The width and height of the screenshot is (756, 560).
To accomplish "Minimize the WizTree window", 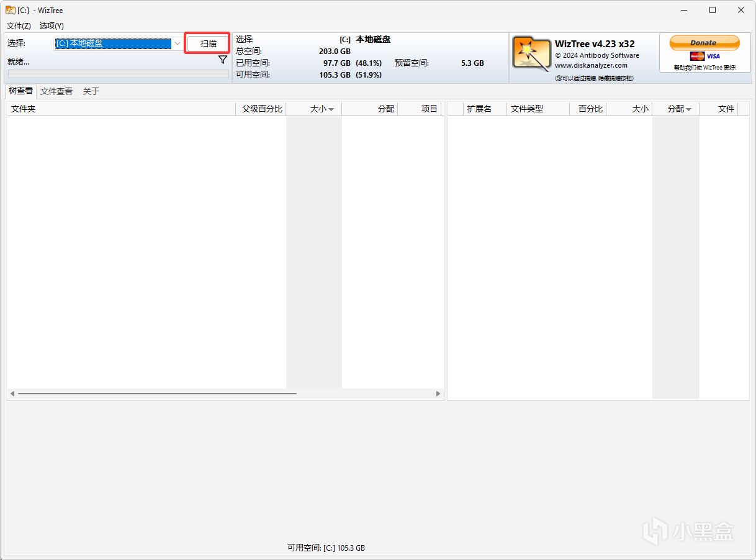I will point(684,10).
